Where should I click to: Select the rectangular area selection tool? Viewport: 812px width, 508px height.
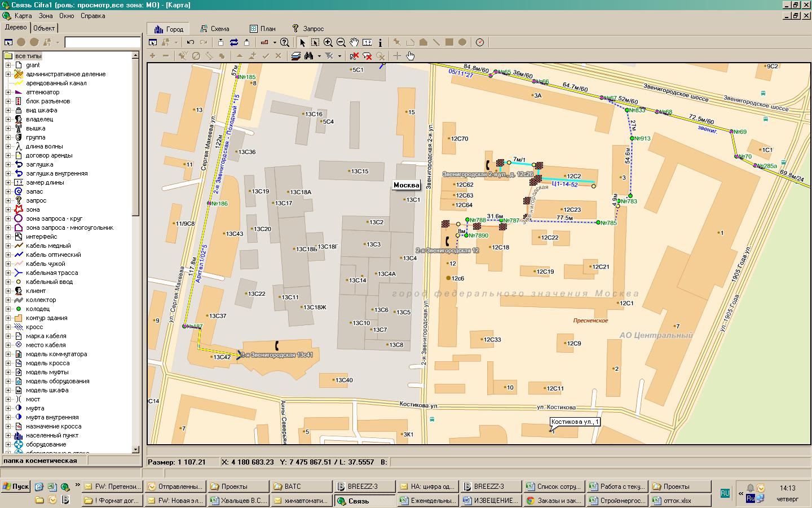click(315, 42)
